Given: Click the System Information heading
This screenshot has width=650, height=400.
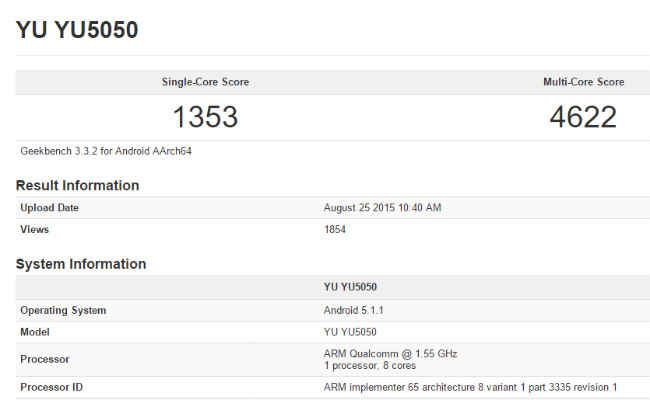Looking at the screenshot, I should coord(81,264).
